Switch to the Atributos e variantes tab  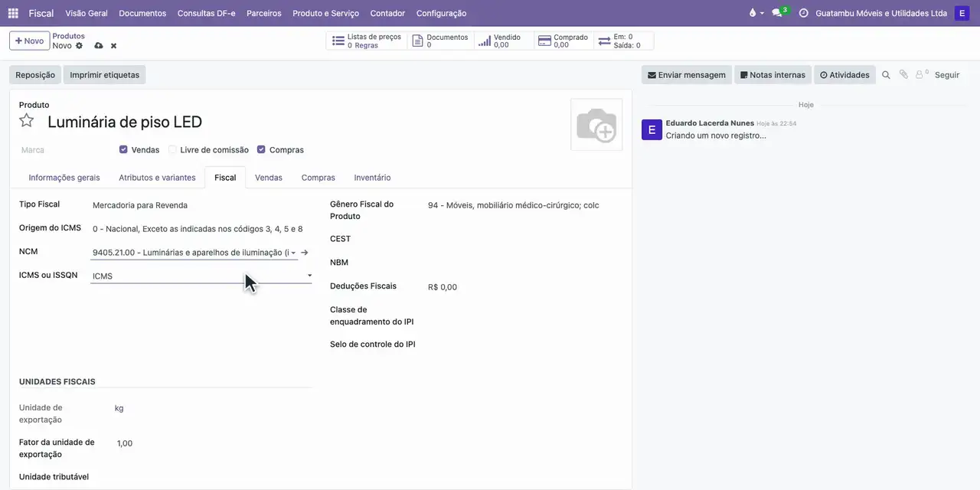(157, 178)
